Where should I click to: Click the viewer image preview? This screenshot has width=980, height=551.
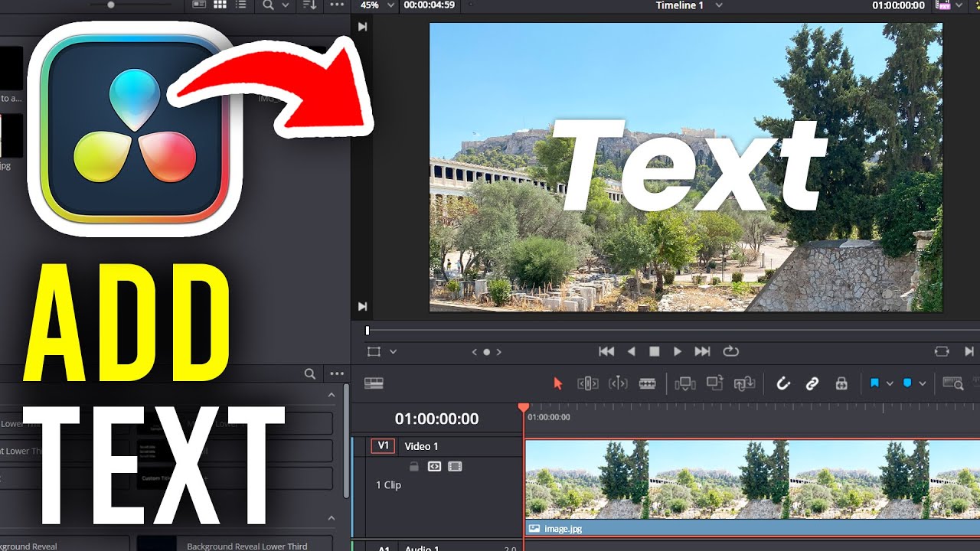(686, 167)
